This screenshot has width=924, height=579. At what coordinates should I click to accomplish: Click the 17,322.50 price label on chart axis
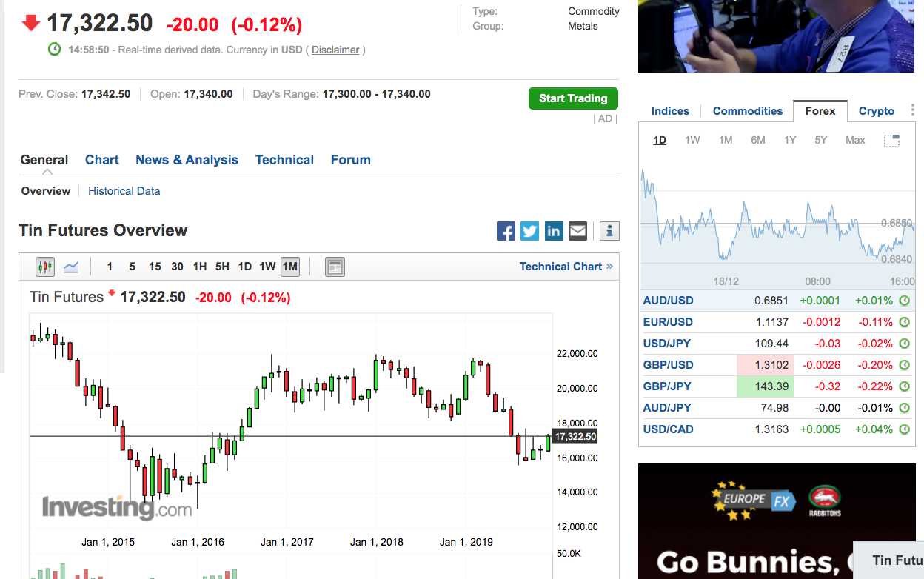[x=575, y=437]
